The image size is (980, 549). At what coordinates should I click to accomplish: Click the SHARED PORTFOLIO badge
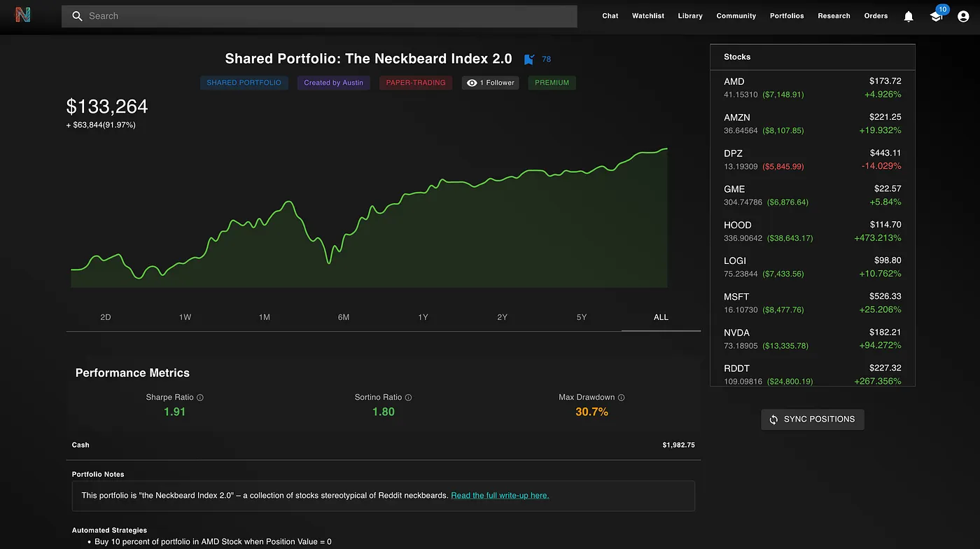tap(244, 83)
